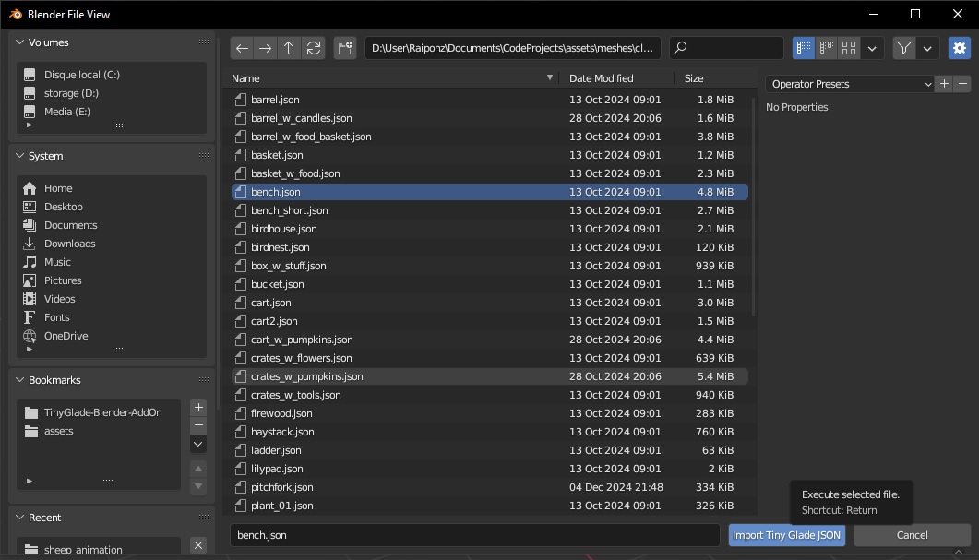The image size is (979, 560).
Task: Click Import Tiny Glade JSON button
Action: pyautogui.click(x=786, y=535)
